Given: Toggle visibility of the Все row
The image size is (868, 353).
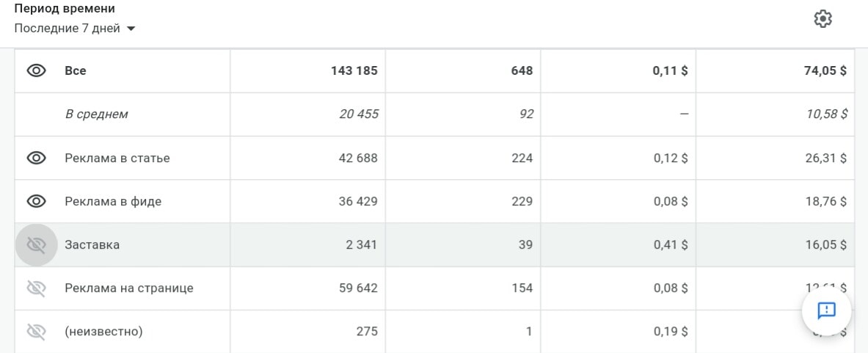Looking at the screenshot, I should click(x=37, y=71).
